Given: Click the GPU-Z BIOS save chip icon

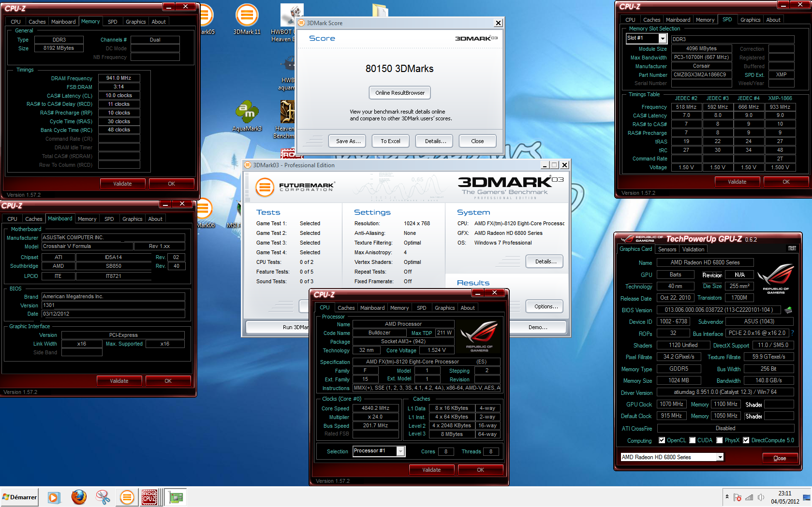Looking at the screenshot, I should point(788,310).
